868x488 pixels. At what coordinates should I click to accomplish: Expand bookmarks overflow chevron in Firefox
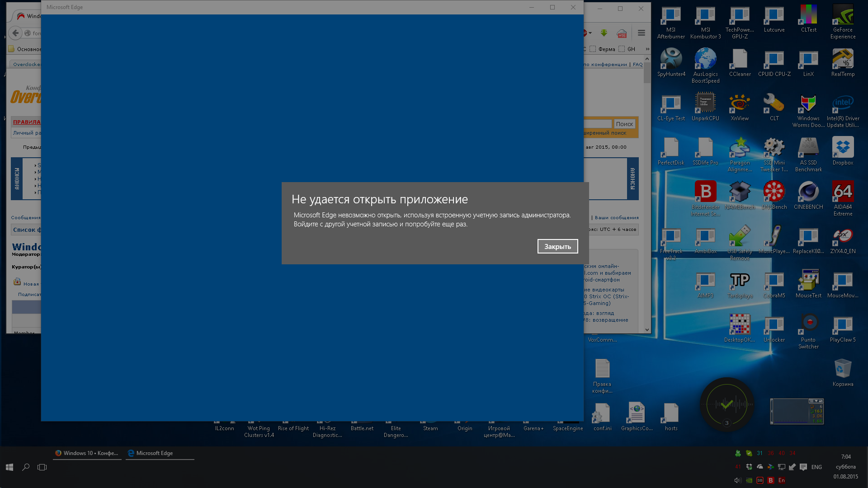647,49
